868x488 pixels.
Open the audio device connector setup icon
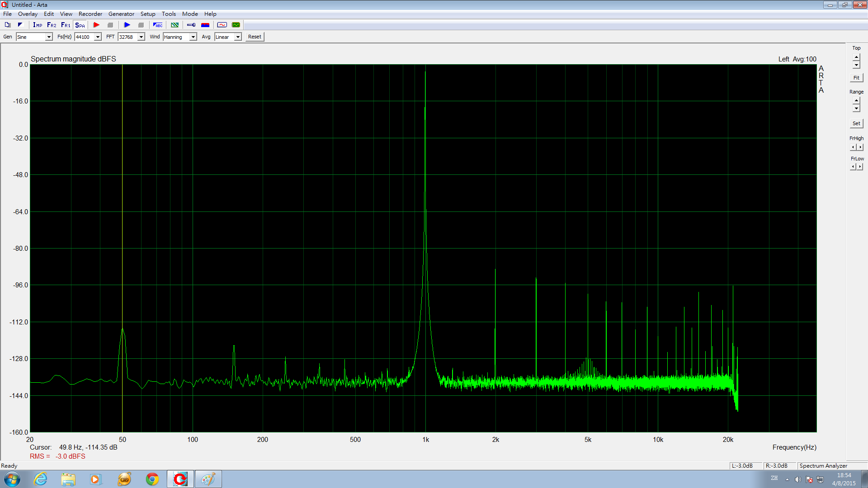click(x=191, y=25)
